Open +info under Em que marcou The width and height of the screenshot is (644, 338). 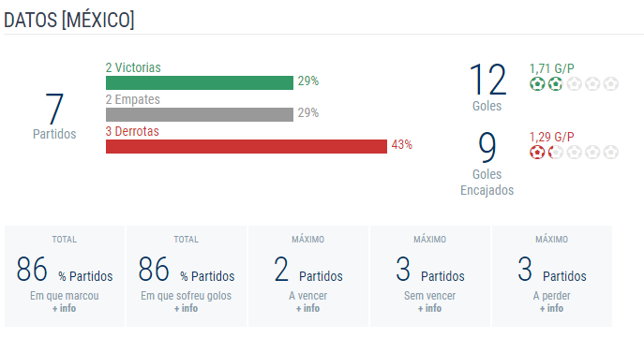tap(64, 308)
